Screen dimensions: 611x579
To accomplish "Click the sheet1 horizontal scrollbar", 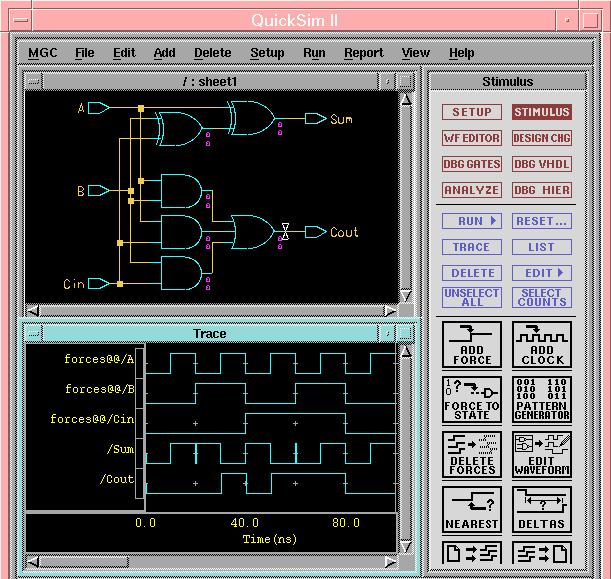I will coord(211,310).
